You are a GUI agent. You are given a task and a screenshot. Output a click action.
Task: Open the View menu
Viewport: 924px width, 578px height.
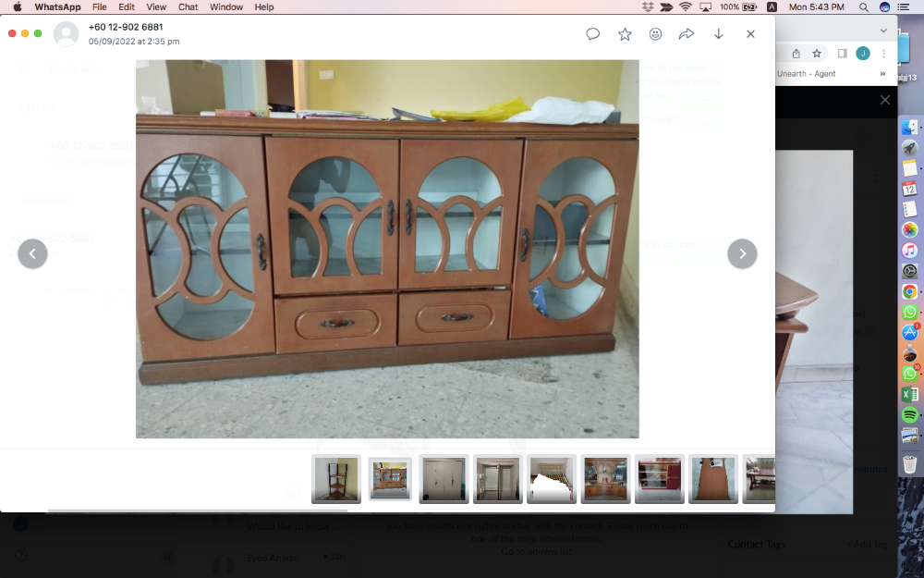pos(156,6)
